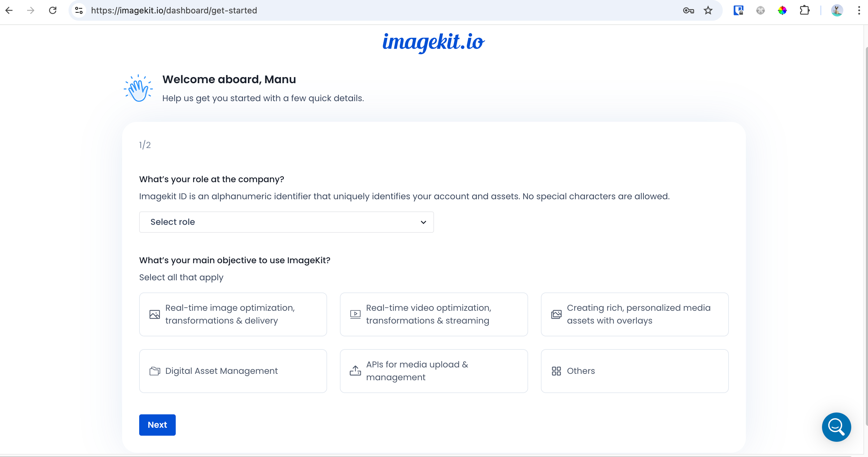Click the Chrome profile avatar
This screenshot has height=457, width=868.
(837, 10)
